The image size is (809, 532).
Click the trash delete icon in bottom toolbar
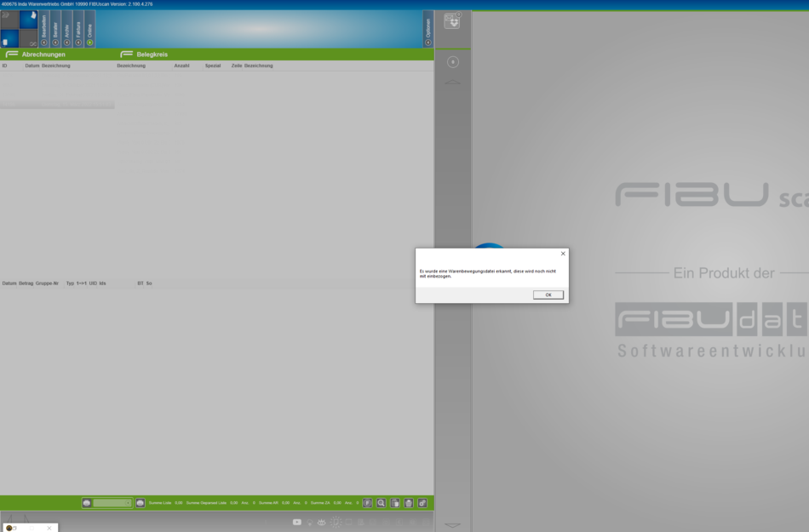point(409,503)
